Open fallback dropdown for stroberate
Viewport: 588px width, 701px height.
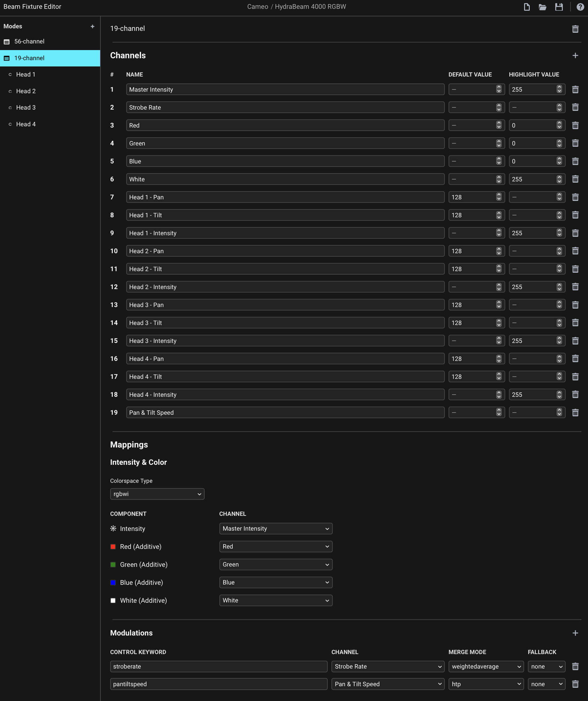pyautogui.click(x=546, y=667)
